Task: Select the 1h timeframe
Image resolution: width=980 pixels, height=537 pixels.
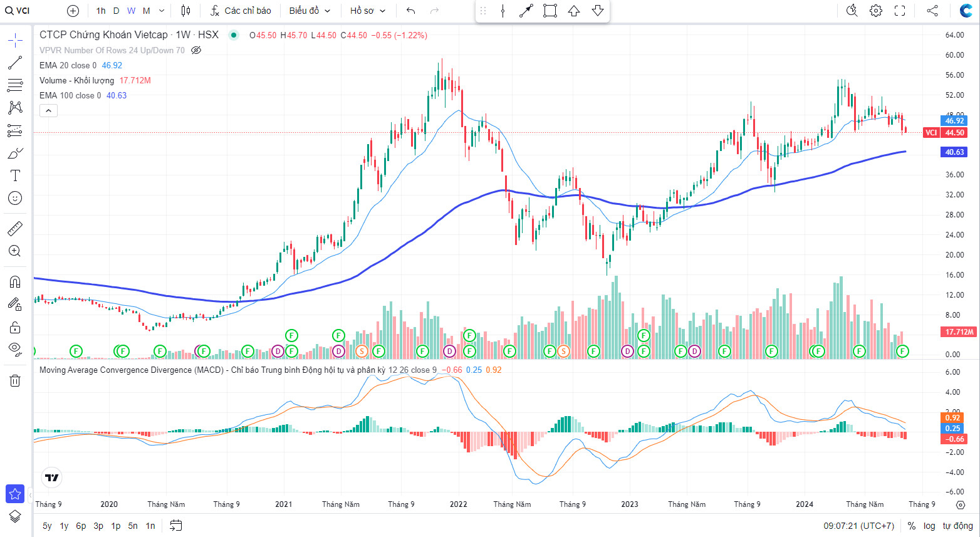Action: pos(101,11)
